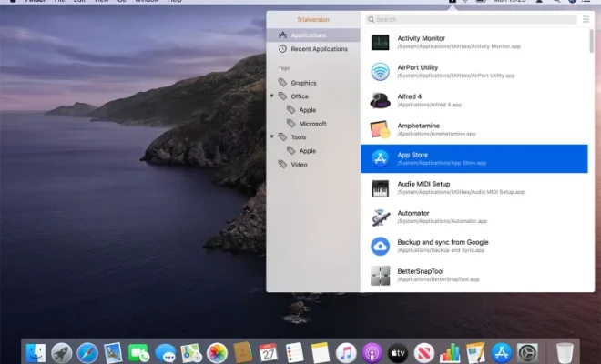The image size is (601, 364).
Task: Open Photos from the Dock
Action: point(217,353)
